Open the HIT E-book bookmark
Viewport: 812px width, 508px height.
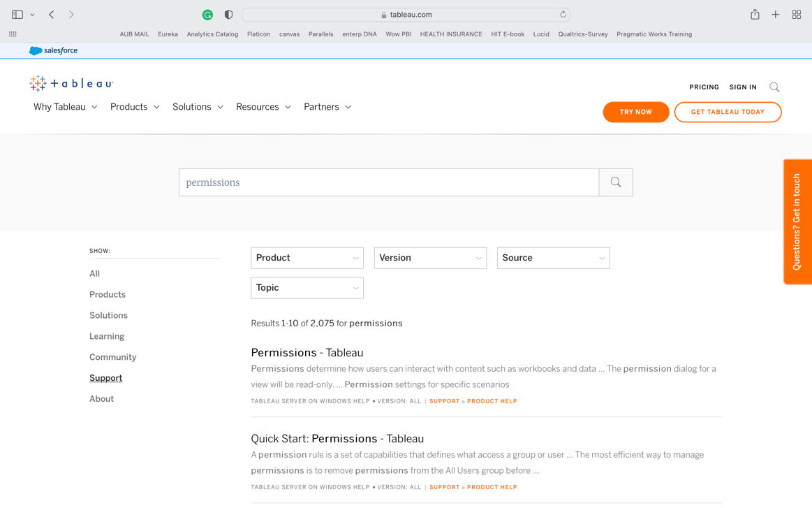[508, 34]
